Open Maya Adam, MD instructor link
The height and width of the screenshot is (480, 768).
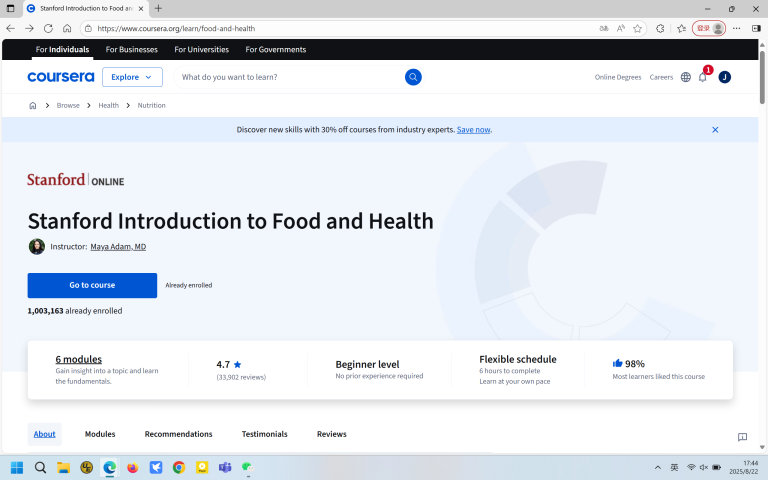(x=118, y=247)
